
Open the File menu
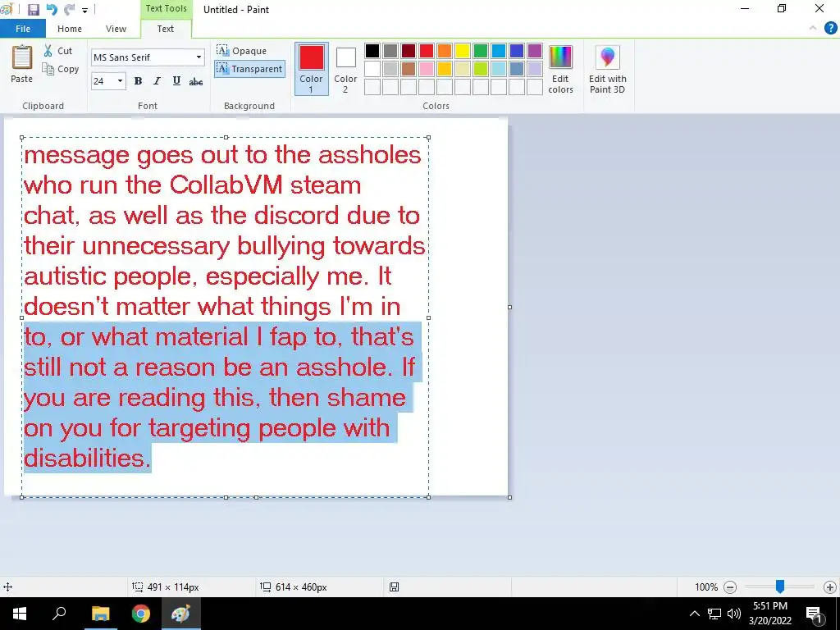click(22, 29)
